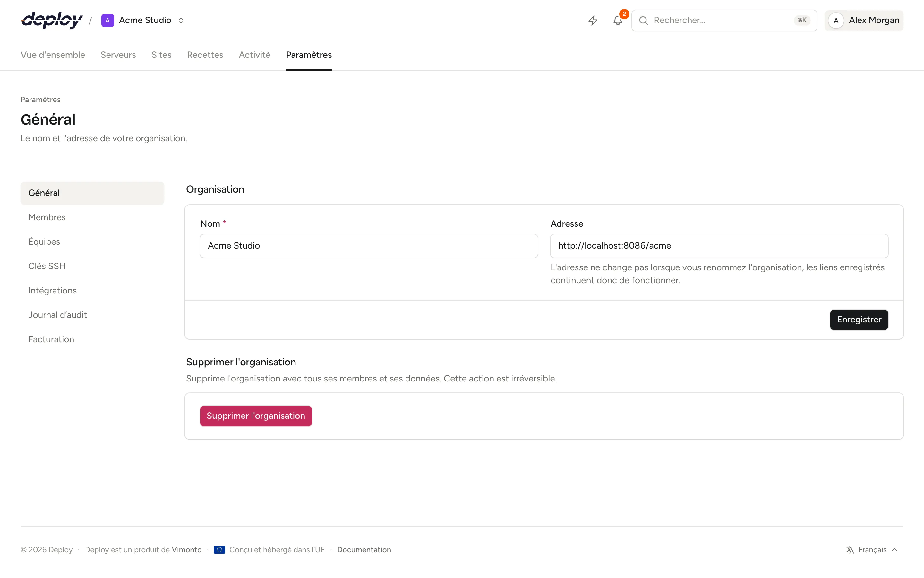Image resolution: width=924 pixels, height=578 pixels.
Task: Open Membres in the settings sidebar
Action: click(x=92, y=217)
